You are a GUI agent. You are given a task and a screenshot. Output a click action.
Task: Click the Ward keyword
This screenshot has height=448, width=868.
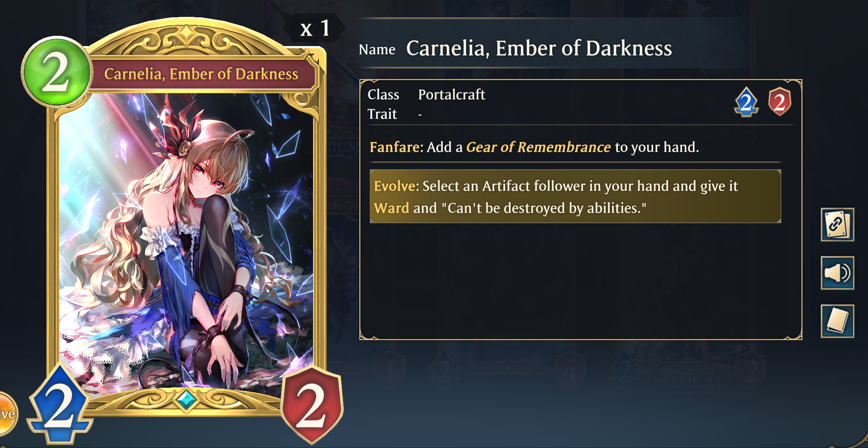click(x=391, y=208)
